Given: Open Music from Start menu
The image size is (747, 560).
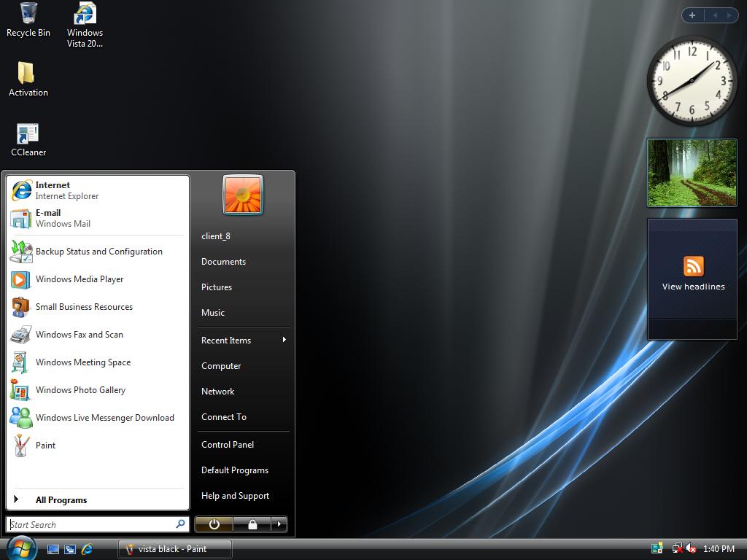Looking at the screenshot, I should click(212, 313).
